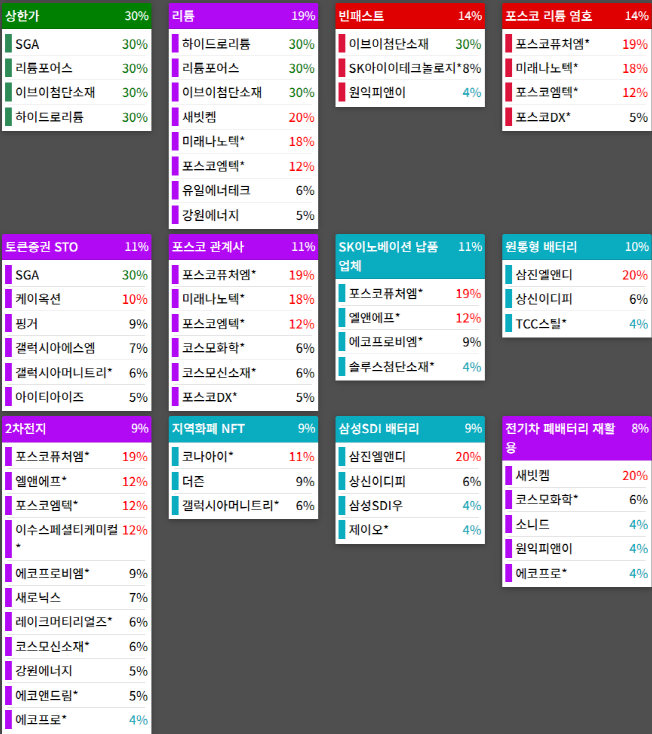The width and height of the screenshot is (652, 734).
Task: Select the 더존 9% row
Action: click(x=243, y=481)
